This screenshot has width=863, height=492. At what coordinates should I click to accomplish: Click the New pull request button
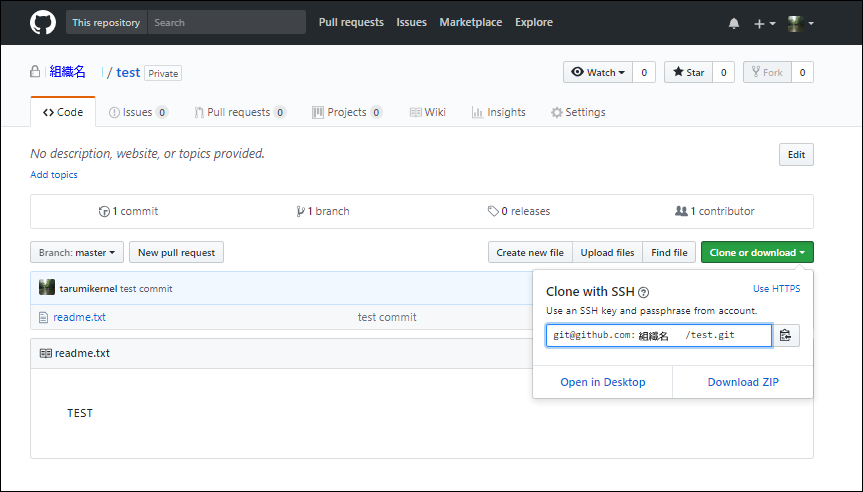click(177, 253)
